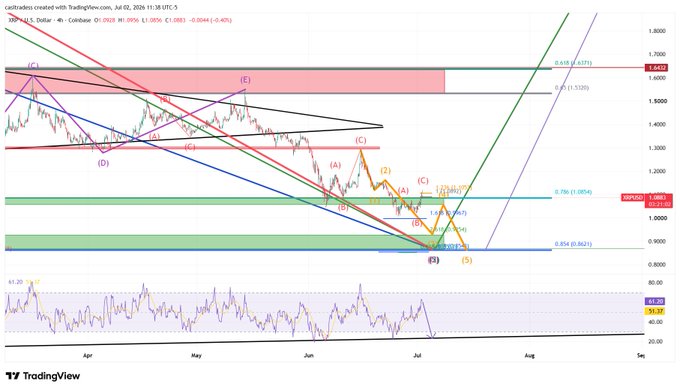Click the orange (2) wave label
680x390 pixels.
(x=386, y=170)
